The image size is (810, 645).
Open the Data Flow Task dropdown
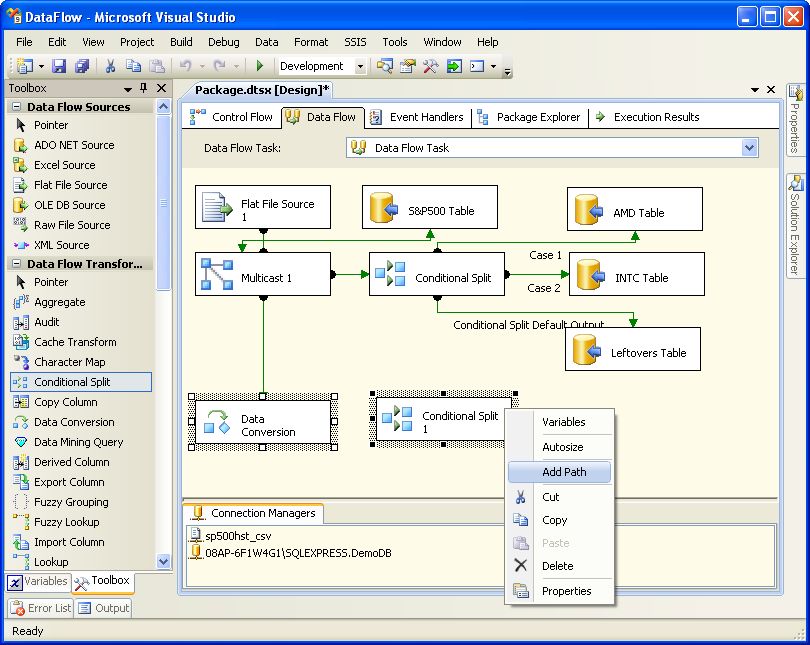[x=749, y=148]
